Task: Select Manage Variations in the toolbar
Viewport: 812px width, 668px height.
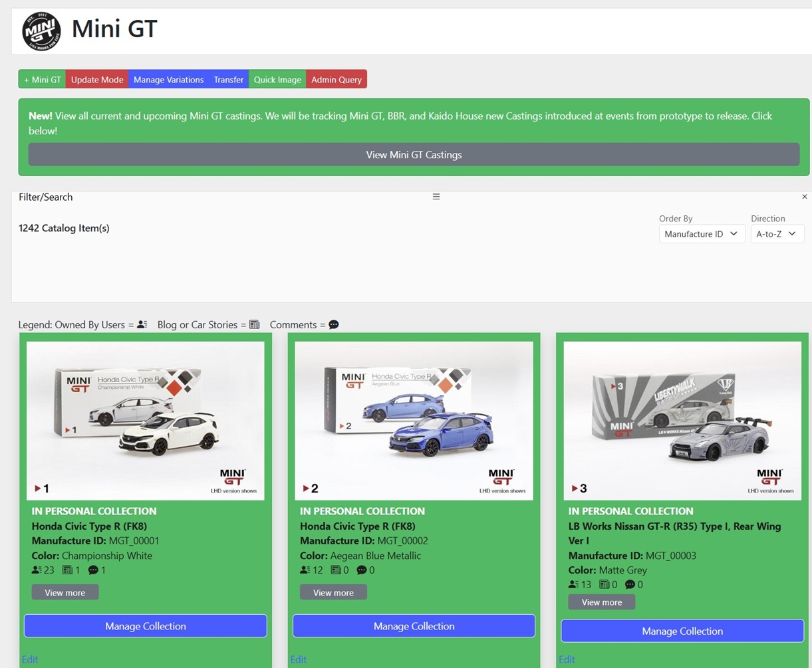Action: click(168, 79)
